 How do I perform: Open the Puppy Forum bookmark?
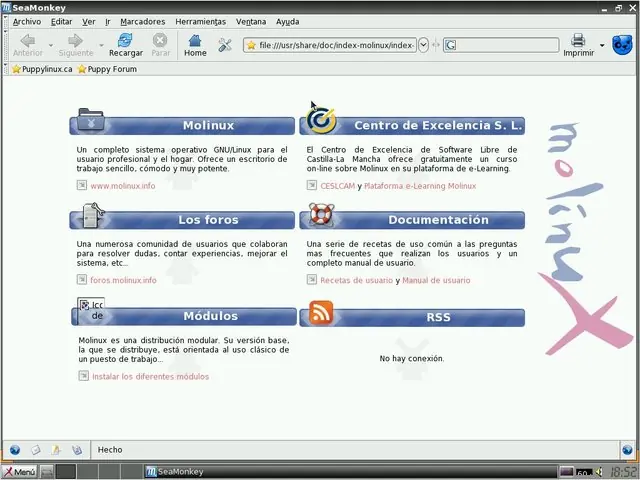(x=107, y=69)
